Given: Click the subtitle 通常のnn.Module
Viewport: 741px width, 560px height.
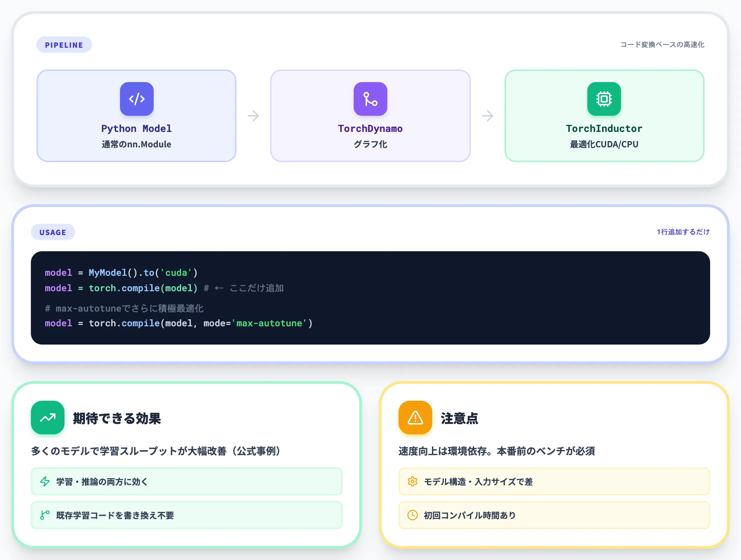Looking at the screenshot, I should pyautogui.click(x=136, y=144).
